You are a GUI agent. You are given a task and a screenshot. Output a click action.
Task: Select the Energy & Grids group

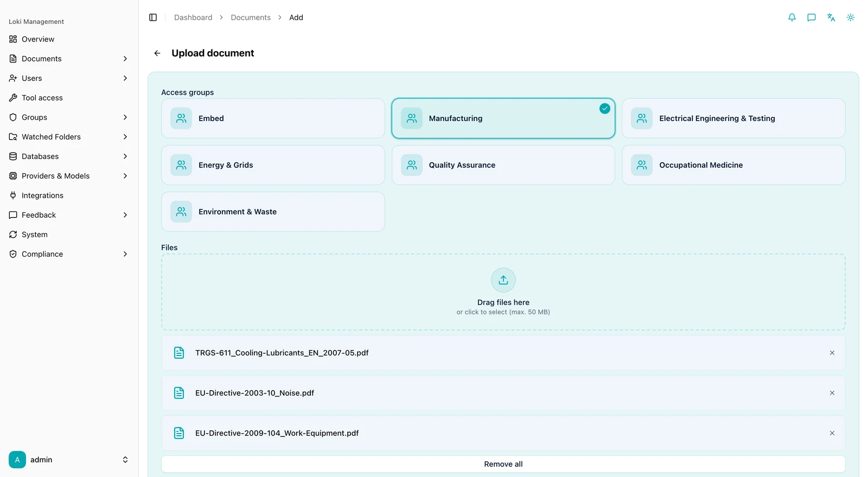[273, 165]
